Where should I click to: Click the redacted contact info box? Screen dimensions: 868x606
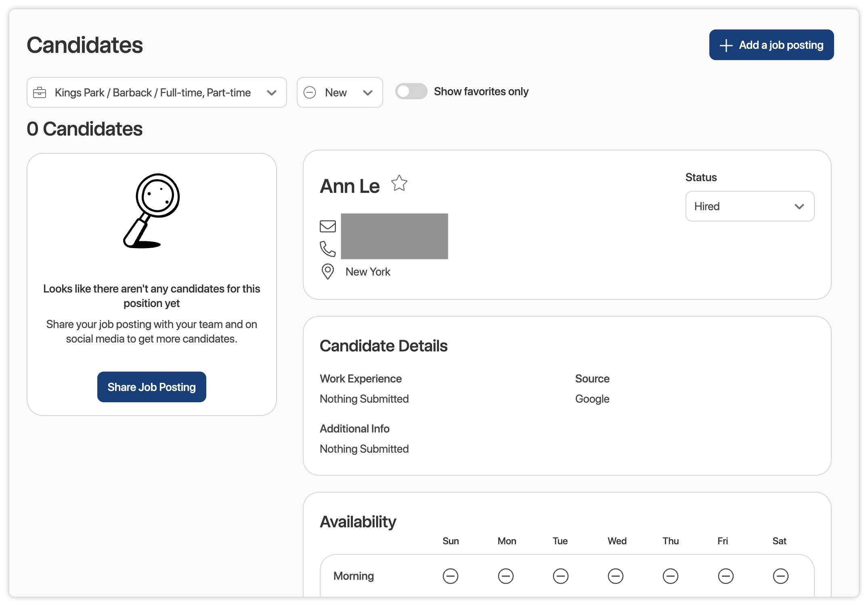pyautogui.click(x=394, y=236)
